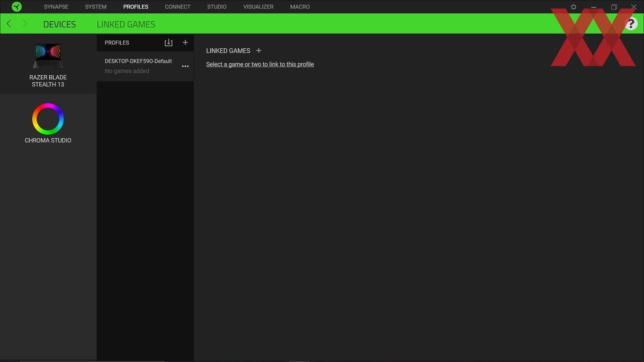Navigate forward with the right arrow
The image size is (644, 362).
[25, 24]
